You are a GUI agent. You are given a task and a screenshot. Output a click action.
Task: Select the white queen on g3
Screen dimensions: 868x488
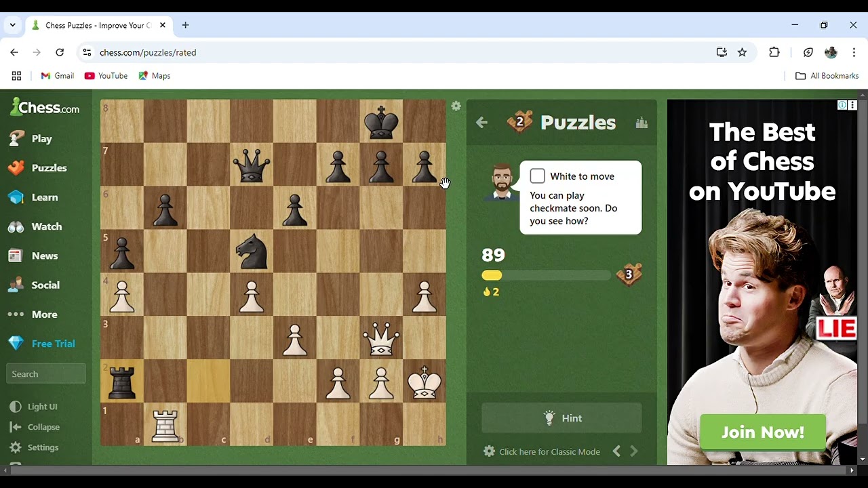(x=381, y=338)
